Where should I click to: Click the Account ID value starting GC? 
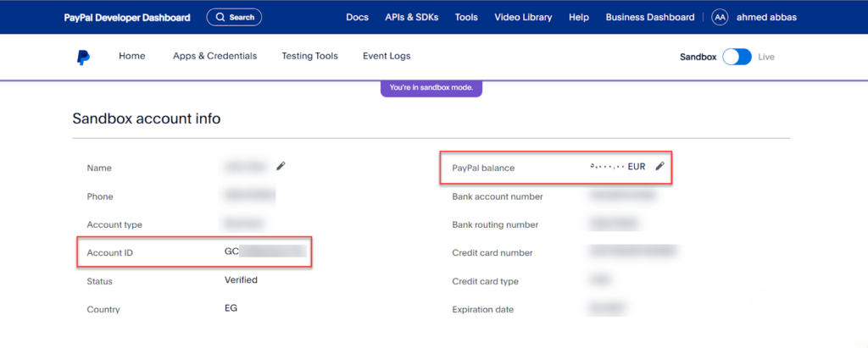tap(265, 251)
